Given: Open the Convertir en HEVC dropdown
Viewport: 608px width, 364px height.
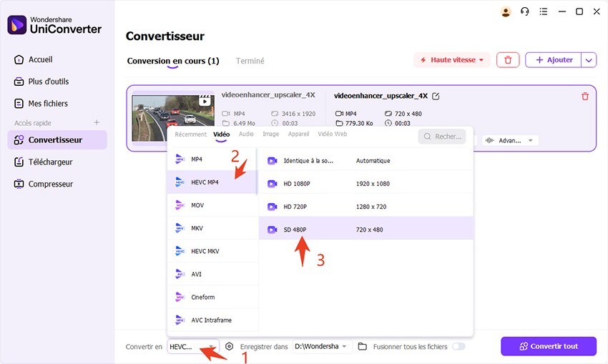Looking at the screenshot, I should [x=192, y=347].
